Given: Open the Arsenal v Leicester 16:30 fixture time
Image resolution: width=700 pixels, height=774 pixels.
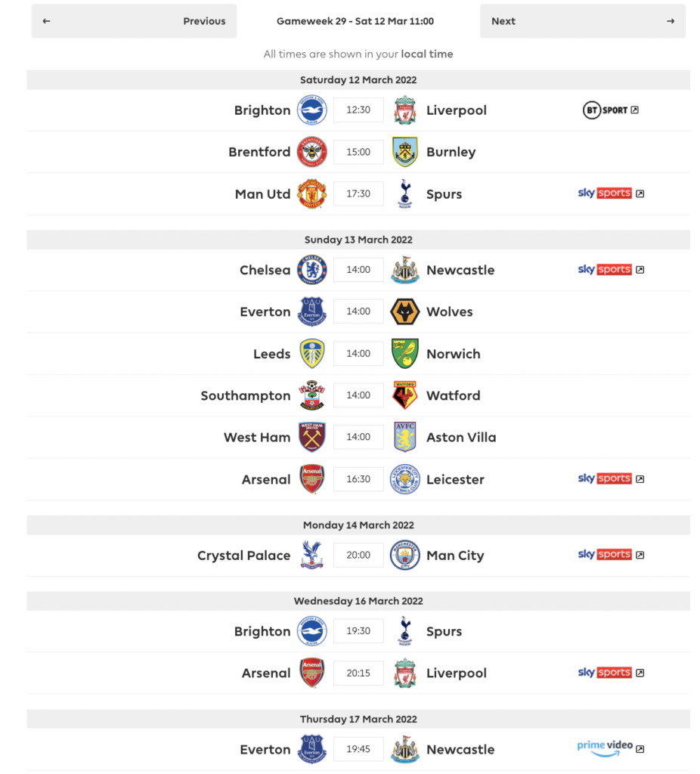Looking at the screenshot, I should [358, 479].
